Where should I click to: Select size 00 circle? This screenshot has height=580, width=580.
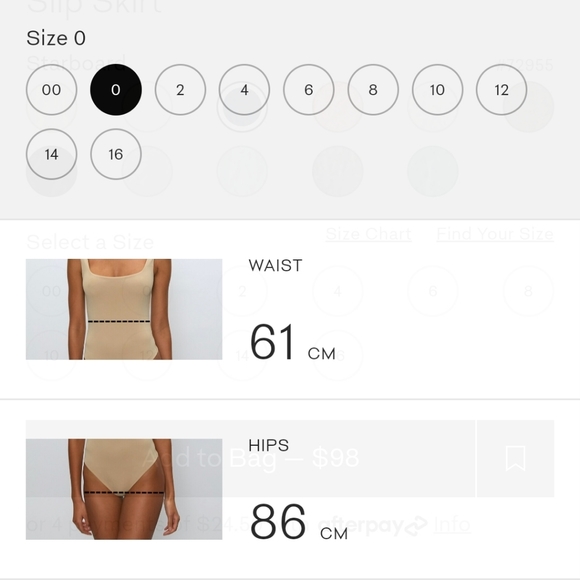pos(51,90)
